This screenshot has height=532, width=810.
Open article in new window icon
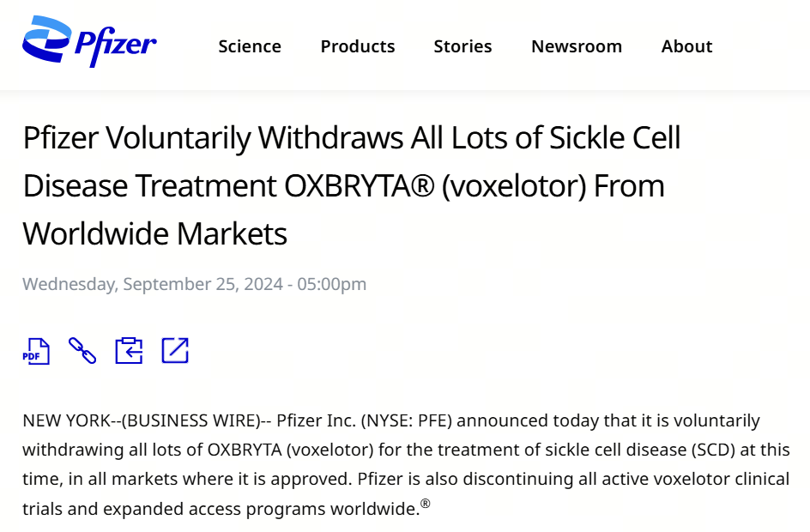click(x=175, y=350)
